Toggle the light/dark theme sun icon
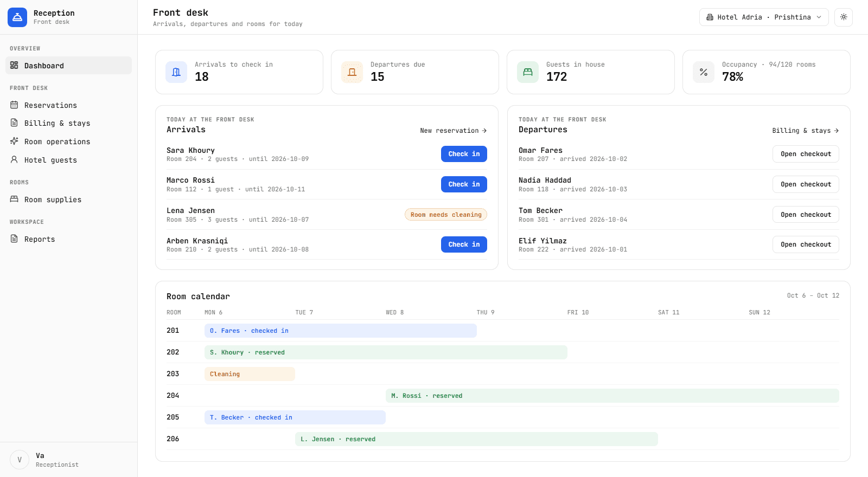This screenshot has width=868, height=477. coord(844,17)
